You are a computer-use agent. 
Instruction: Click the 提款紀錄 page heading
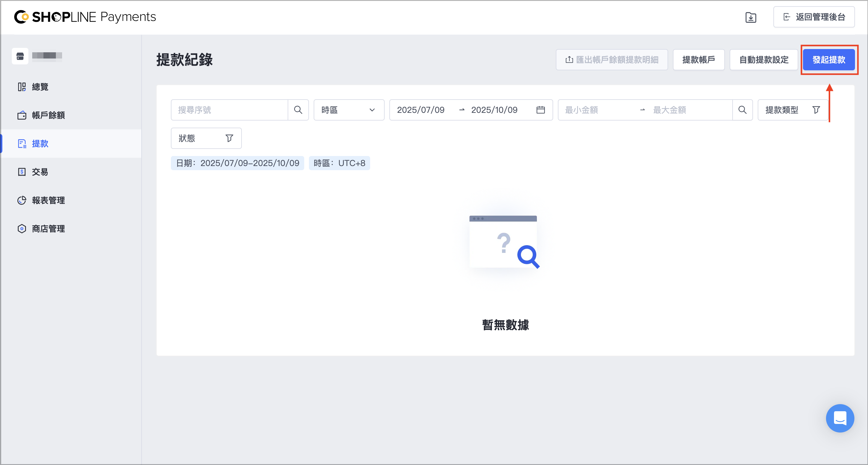point(184,60)
